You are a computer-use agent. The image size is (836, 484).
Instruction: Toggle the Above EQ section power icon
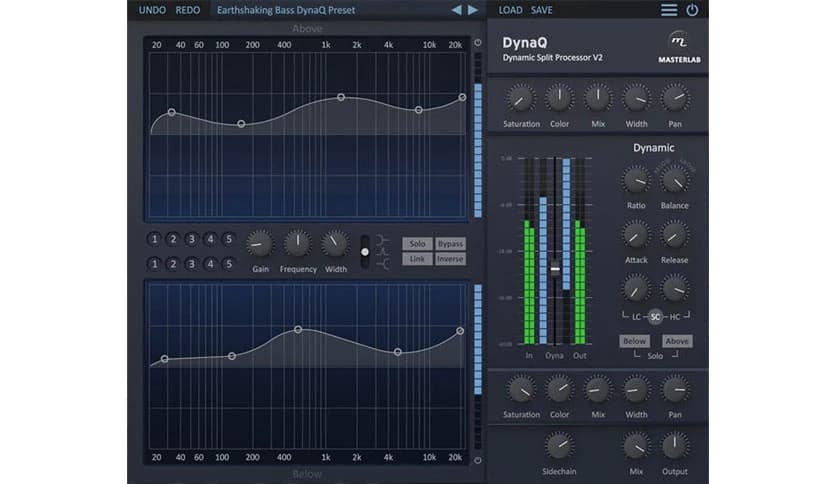coord(478,43)
